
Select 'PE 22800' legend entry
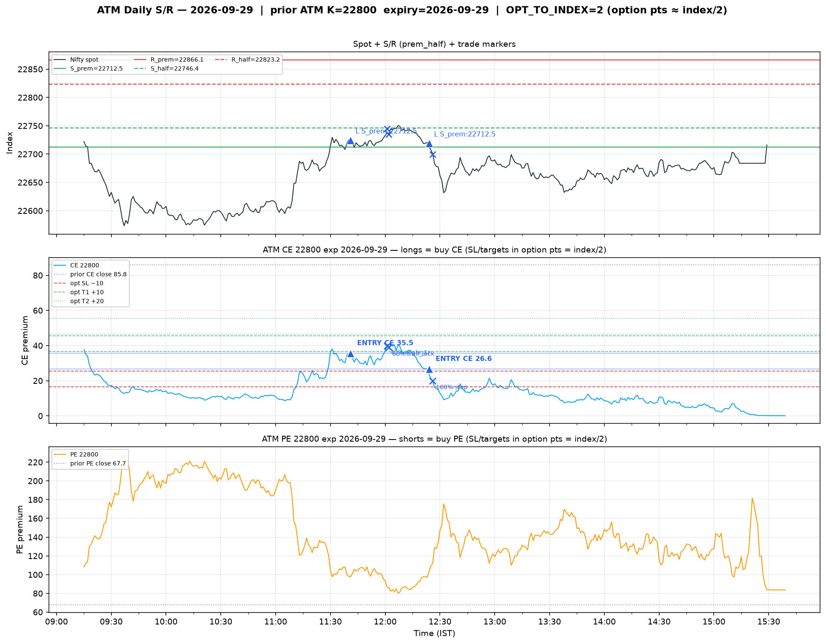coord(76,455)
